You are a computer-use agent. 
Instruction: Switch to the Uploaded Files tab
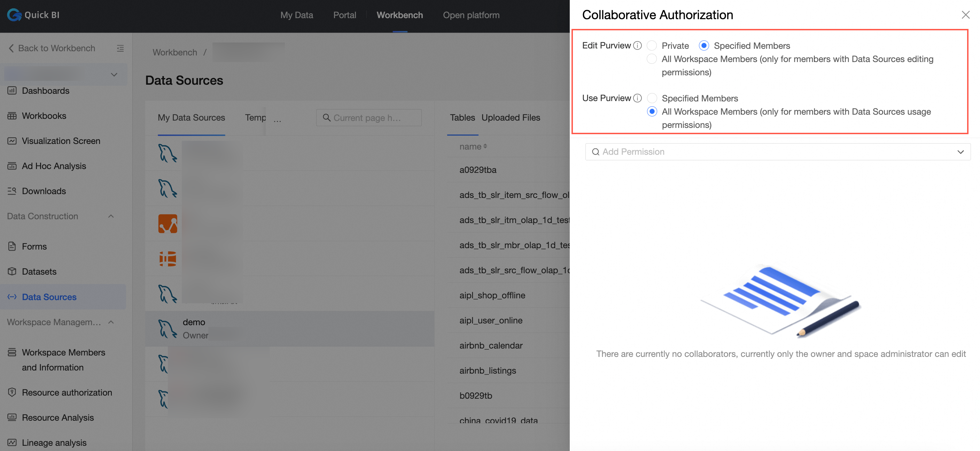[x=511, y=117]
